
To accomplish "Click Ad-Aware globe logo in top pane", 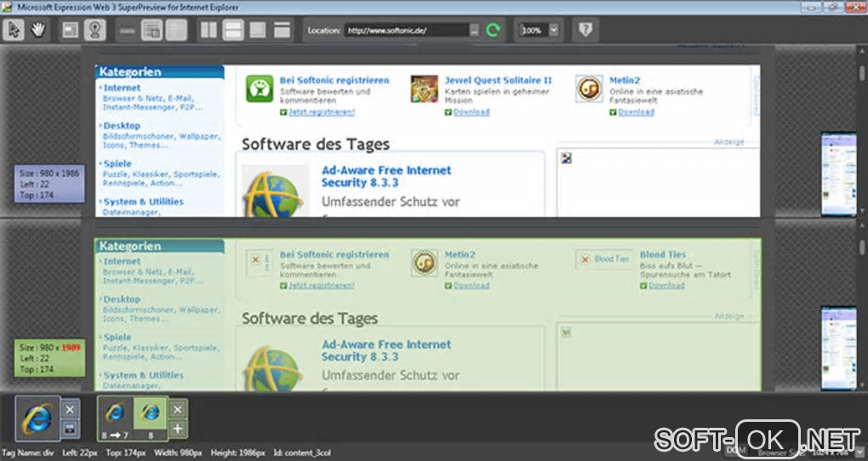I will click(x=275, y=192).
